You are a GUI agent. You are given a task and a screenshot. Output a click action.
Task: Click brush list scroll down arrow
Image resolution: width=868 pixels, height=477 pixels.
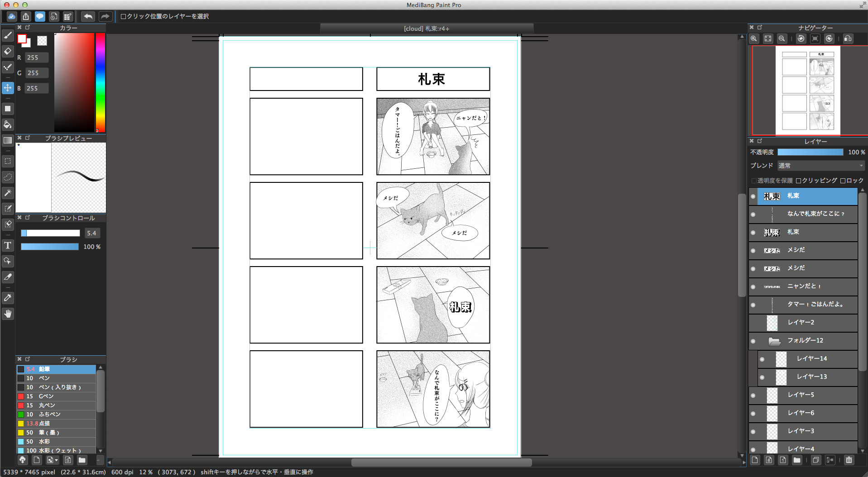101,451
